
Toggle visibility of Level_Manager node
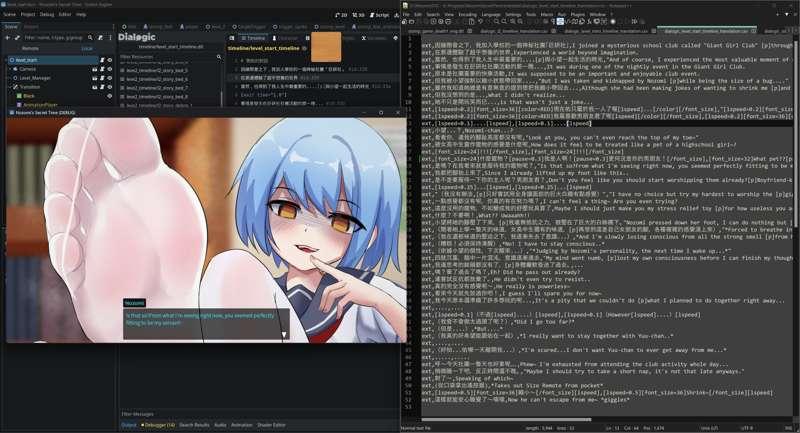click(109, 78)
